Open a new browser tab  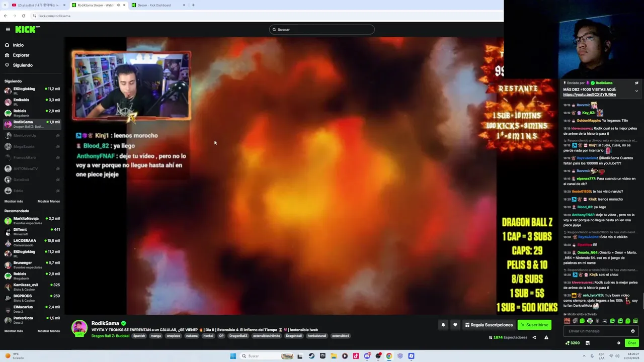pos(193,5)
